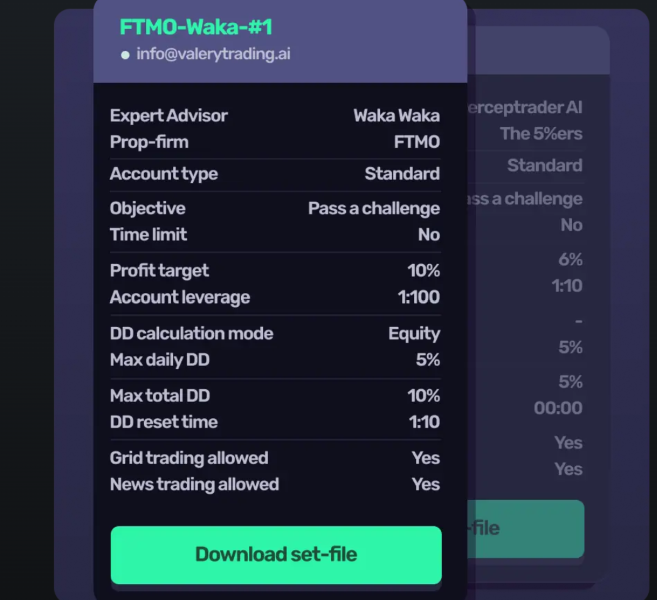
Task: Click the Time limit No value
Action: (428, 234)
